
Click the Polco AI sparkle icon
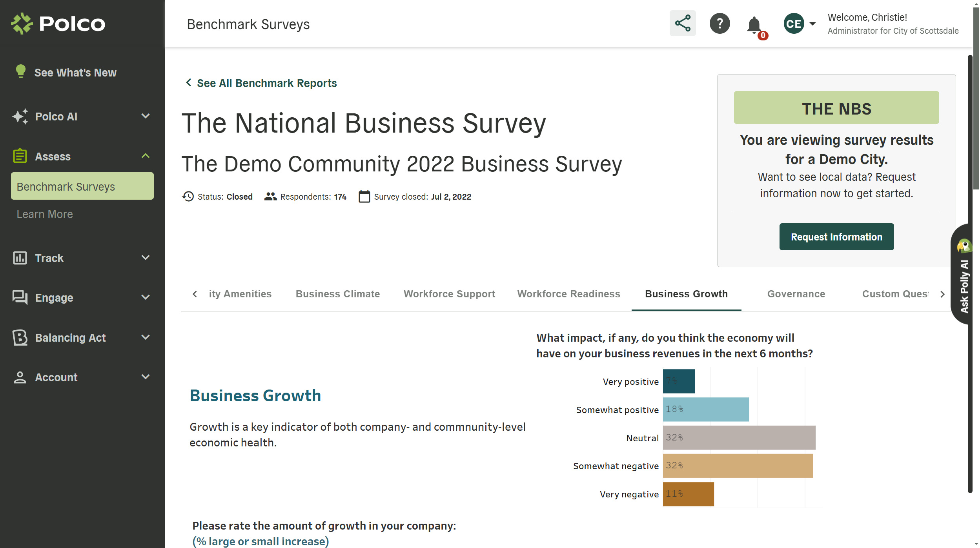[x=20, y=117]
